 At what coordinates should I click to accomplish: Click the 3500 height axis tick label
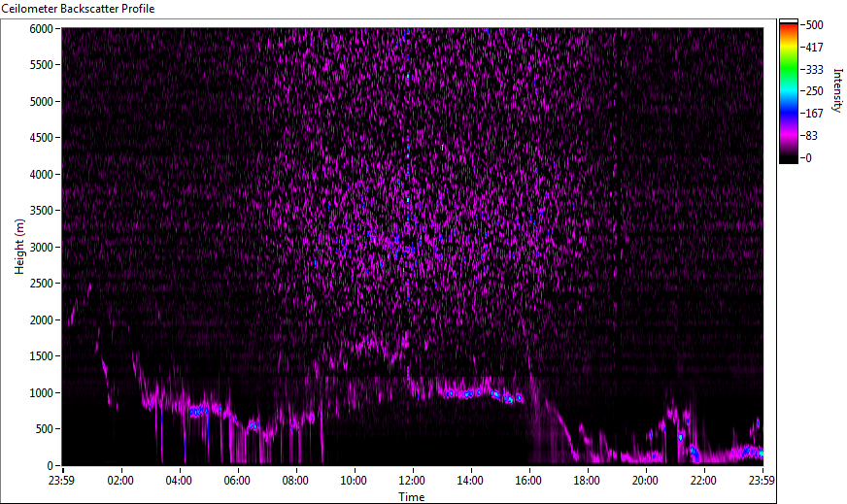click(x=41, y=211)
